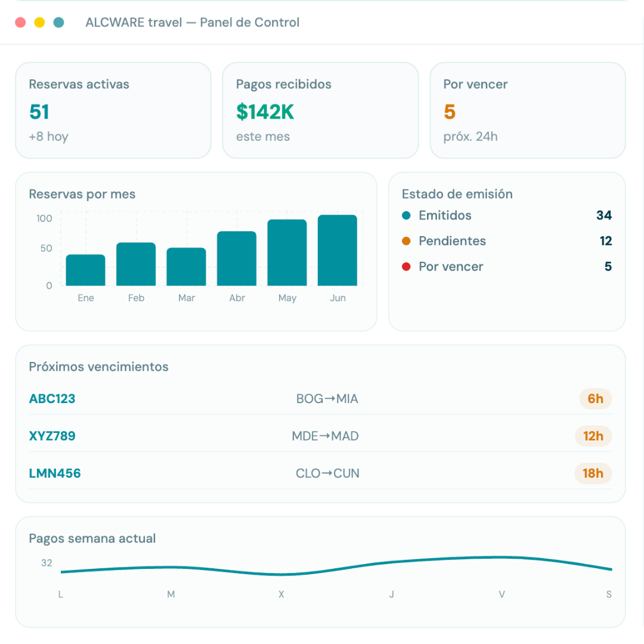Image resolution: width=644 pixels, height=644 pixels.
Task: Select the 6h expiry badge
Action: [595, 399]
